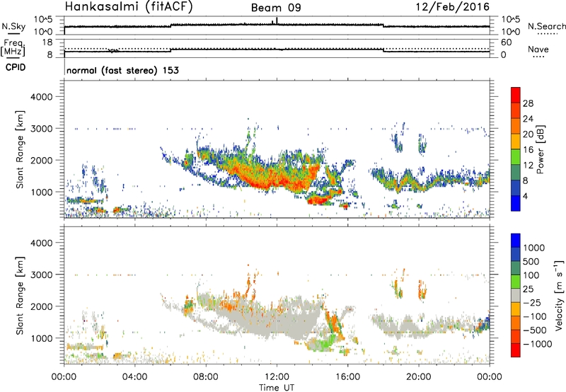This screenshot has width=566, height=392.
Task: Click the noise spike near 12:00 in N.Sky plot
Action: coord(277,21)
